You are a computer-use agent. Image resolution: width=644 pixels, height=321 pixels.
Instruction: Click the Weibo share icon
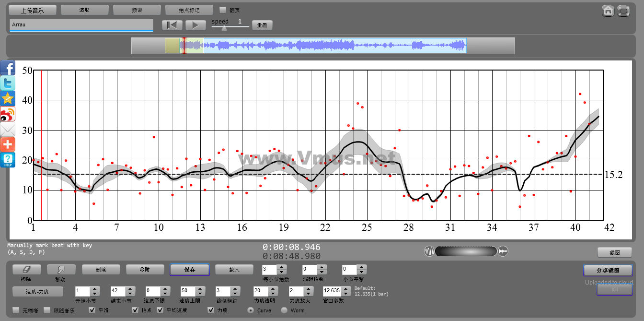coord(8,114)
